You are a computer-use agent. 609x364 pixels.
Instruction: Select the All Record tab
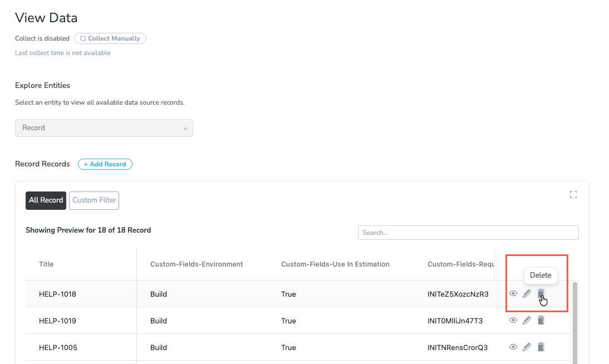point(46,200)
